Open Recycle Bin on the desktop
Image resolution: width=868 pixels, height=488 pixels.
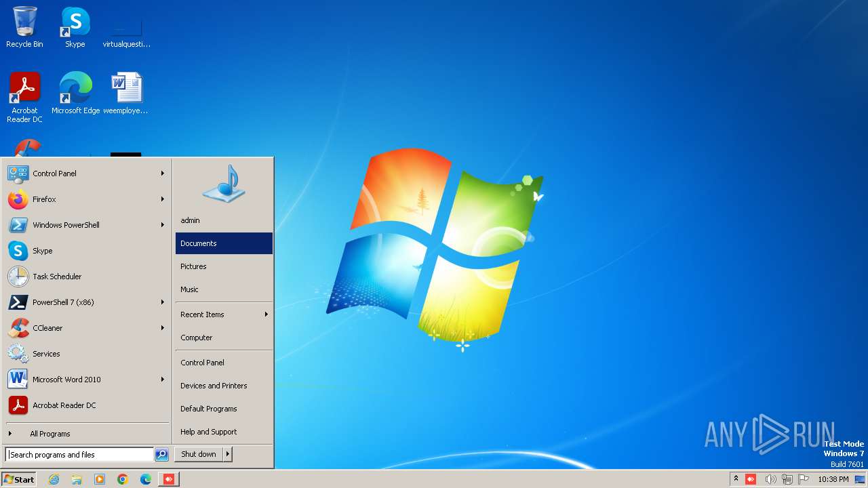click(x=24, y=27)
